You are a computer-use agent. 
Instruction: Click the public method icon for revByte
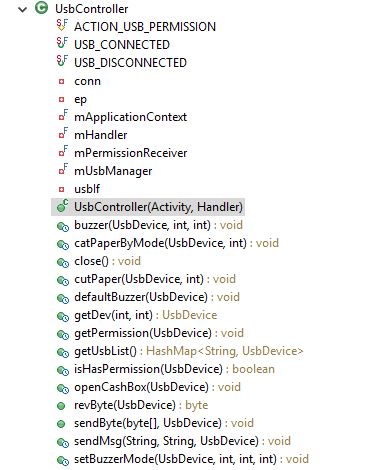(61, 406)
